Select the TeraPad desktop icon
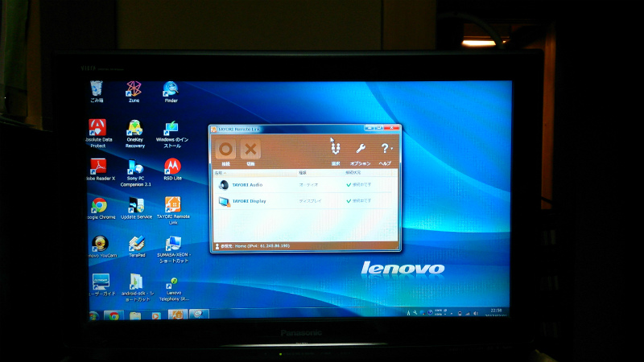 coord(137,247)
